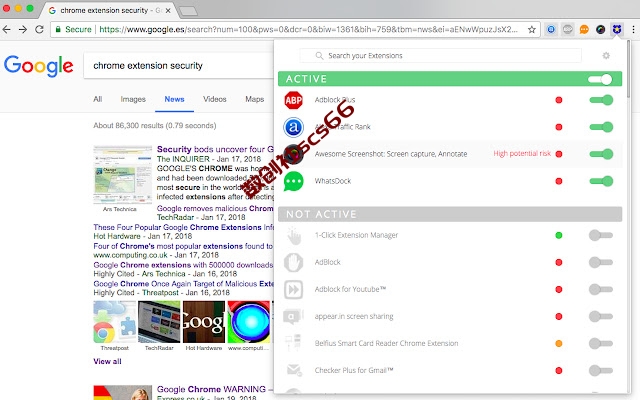Bookmark this page with the star icon

click(x=531, y=29)
